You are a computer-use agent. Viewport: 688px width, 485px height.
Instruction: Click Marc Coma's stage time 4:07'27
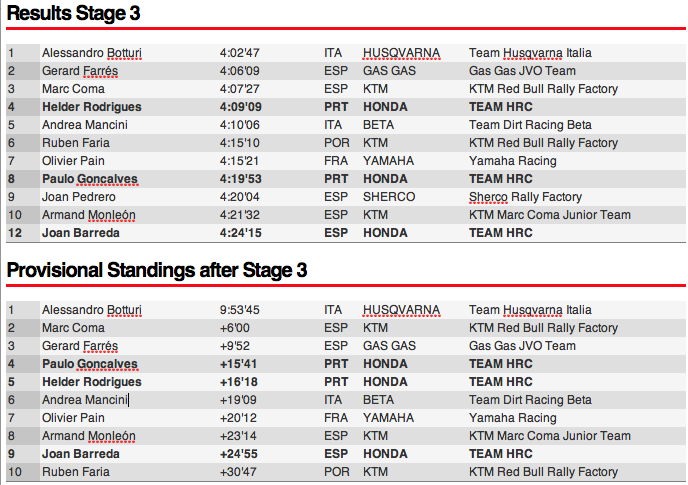tap(240, 89)
